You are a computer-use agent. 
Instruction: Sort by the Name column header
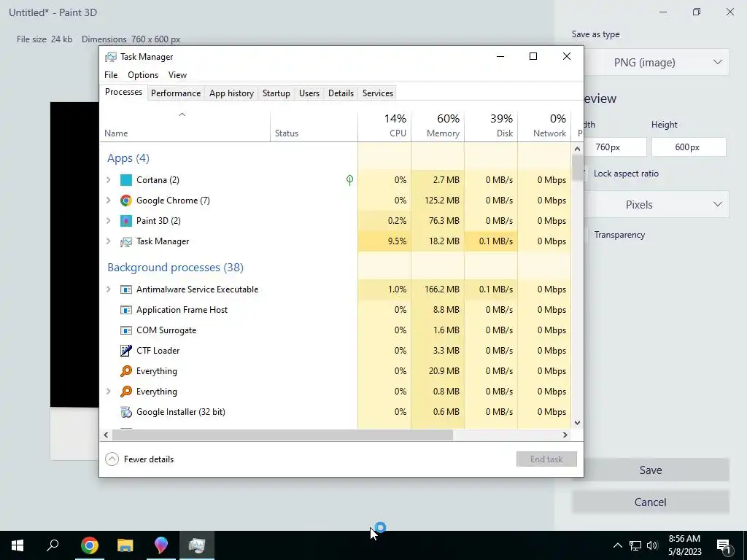185,125
